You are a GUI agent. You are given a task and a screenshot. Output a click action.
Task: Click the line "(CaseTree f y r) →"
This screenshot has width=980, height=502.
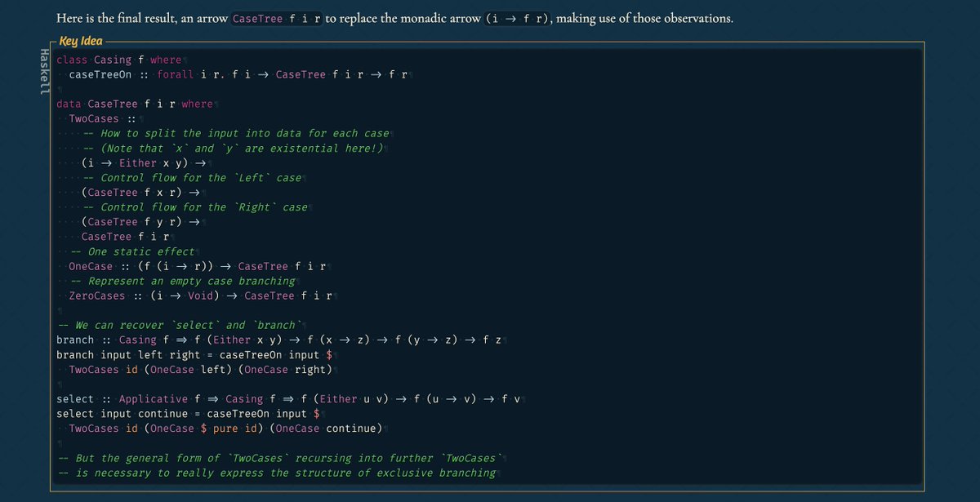(140, 221)
